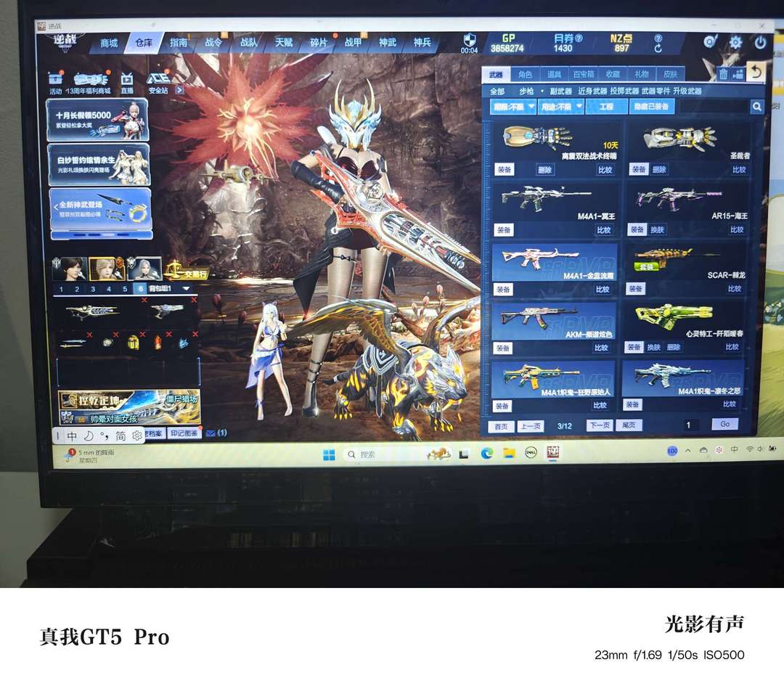This screenshot has height=686, width=784.
Task: Open the 战甲 tab
Action: (x=353, y=43)
